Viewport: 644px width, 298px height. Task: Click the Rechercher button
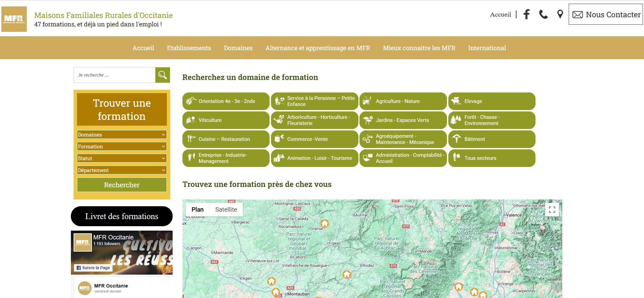click(122, 185)
